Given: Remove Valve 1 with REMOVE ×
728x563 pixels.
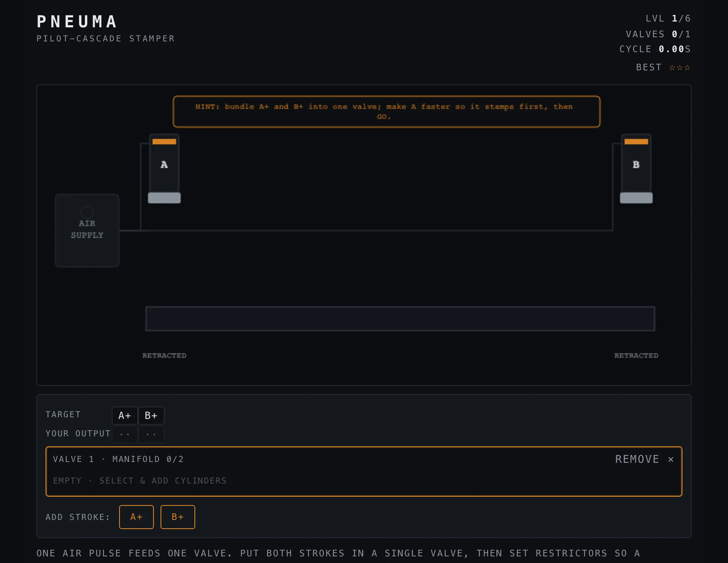Looking at the screenshot, I should click(x=644, y=459).
